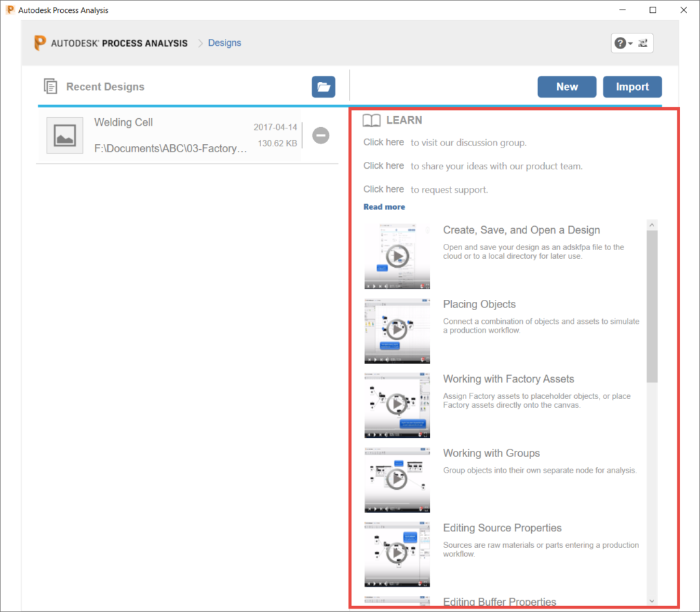
Task: Click the Editing Source Properties title
Action: point(502,528)
